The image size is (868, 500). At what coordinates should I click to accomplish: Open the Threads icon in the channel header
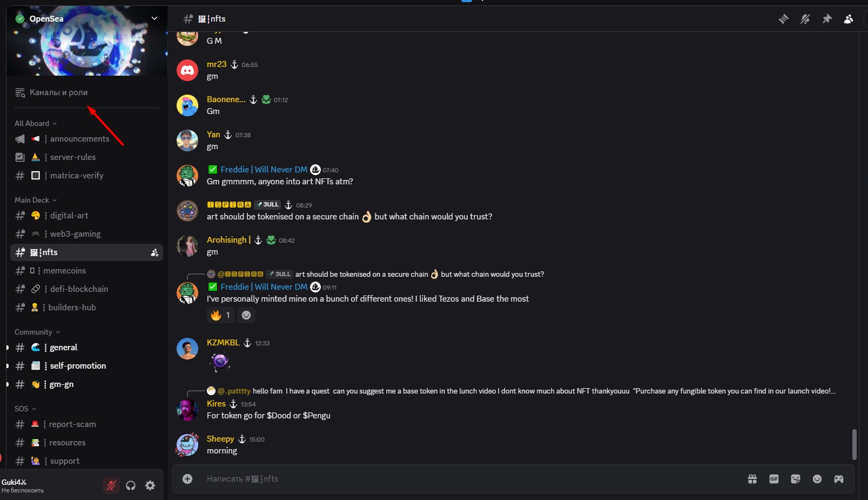coord(783,19)
